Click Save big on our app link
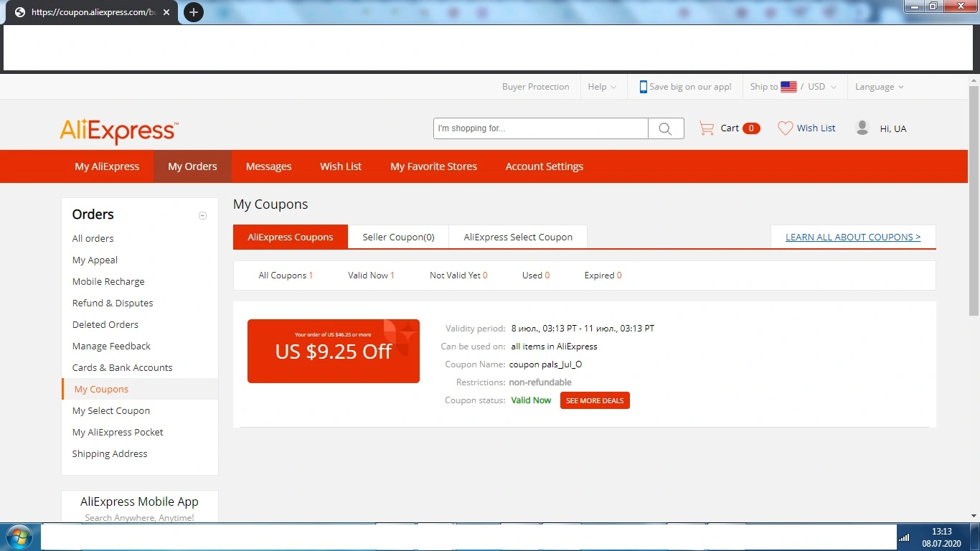This screenshot has width=980, height=551. pyautogui.click(x=690, y=87)
